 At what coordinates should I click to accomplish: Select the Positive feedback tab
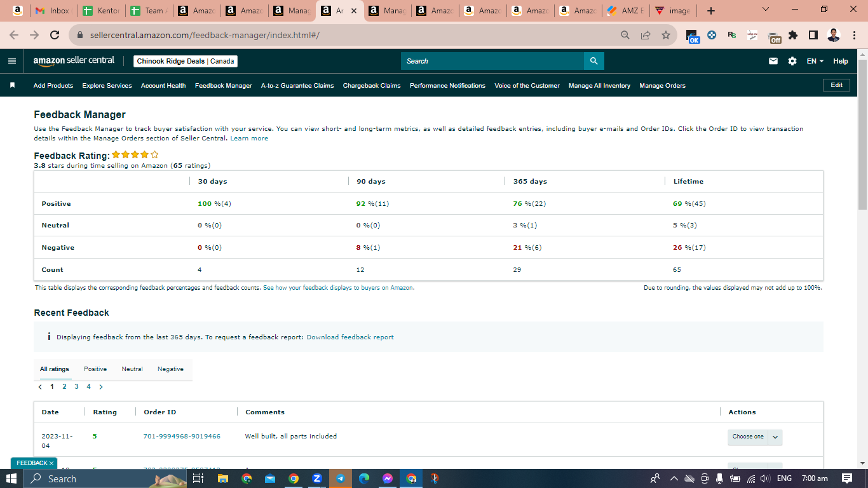(95, 369)
